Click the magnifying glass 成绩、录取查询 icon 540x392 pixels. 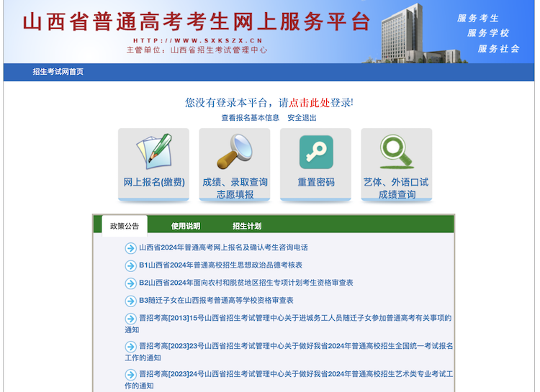coord(235,152)
